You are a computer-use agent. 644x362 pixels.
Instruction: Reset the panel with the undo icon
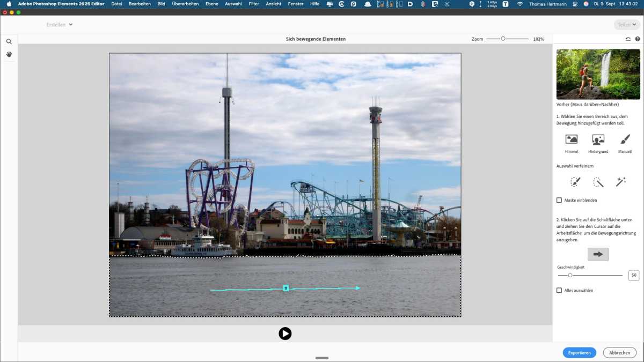(628, 39)
